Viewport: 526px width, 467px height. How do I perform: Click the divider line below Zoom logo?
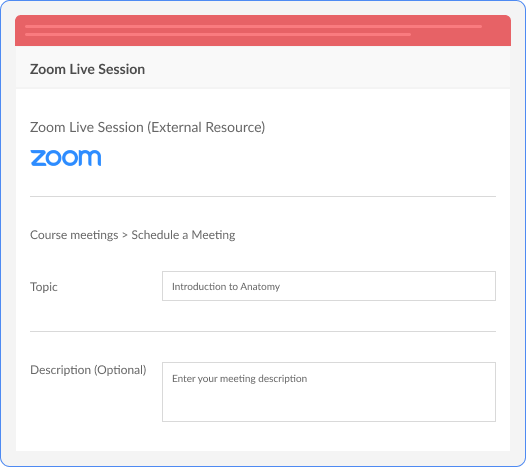tap(263, 197)
